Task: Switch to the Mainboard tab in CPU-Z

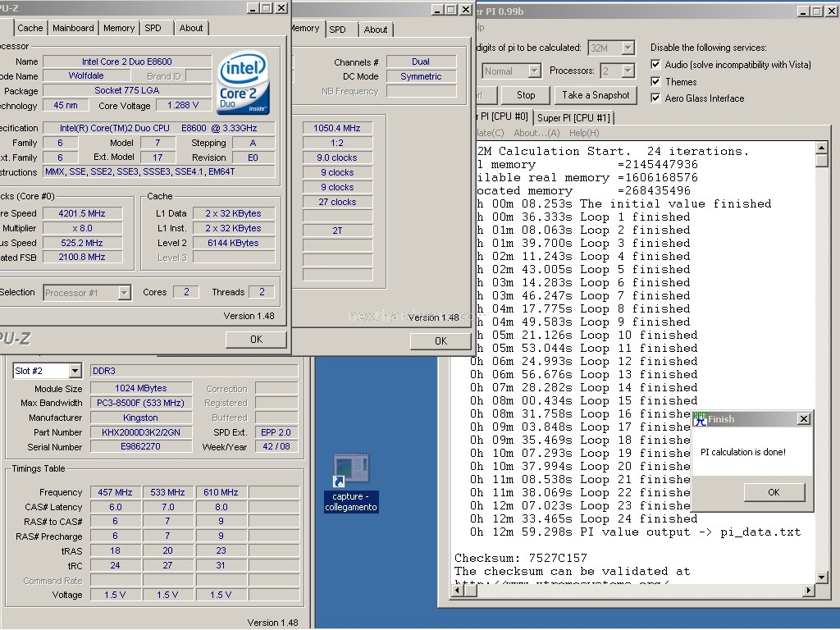Action: 73,28
